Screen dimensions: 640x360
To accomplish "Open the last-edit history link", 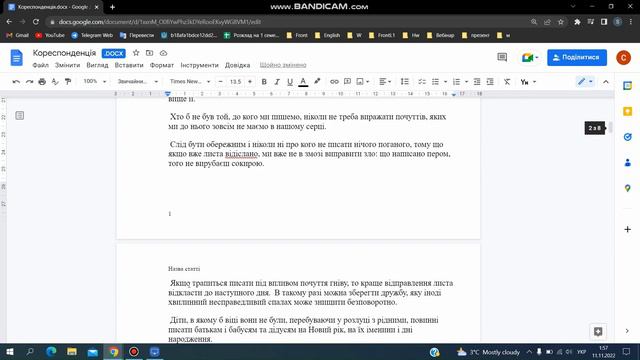I will point(283,65).
